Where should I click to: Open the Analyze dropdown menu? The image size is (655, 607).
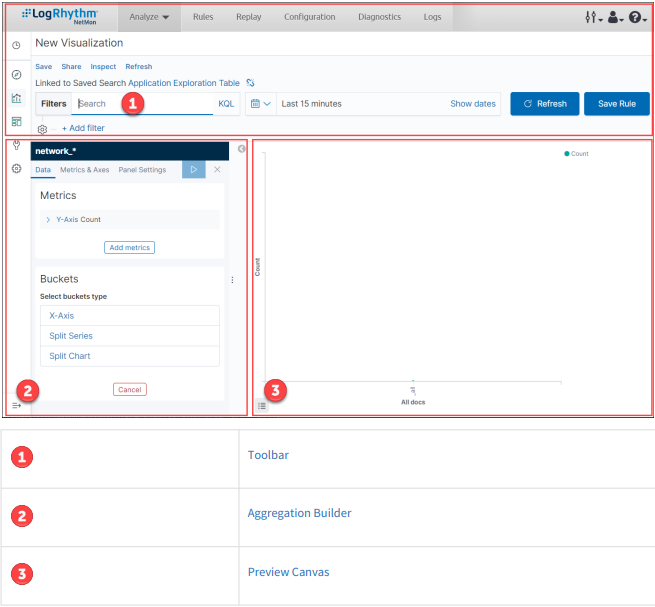[149, 17]
